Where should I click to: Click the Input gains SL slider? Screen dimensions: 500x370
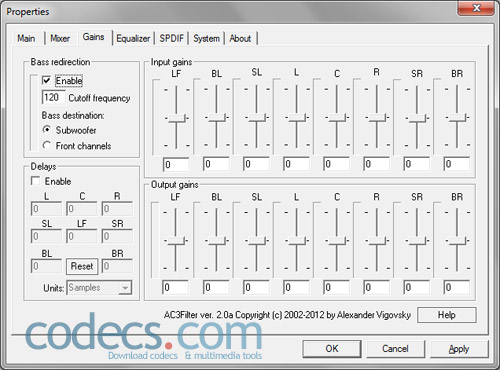point(257,118)
